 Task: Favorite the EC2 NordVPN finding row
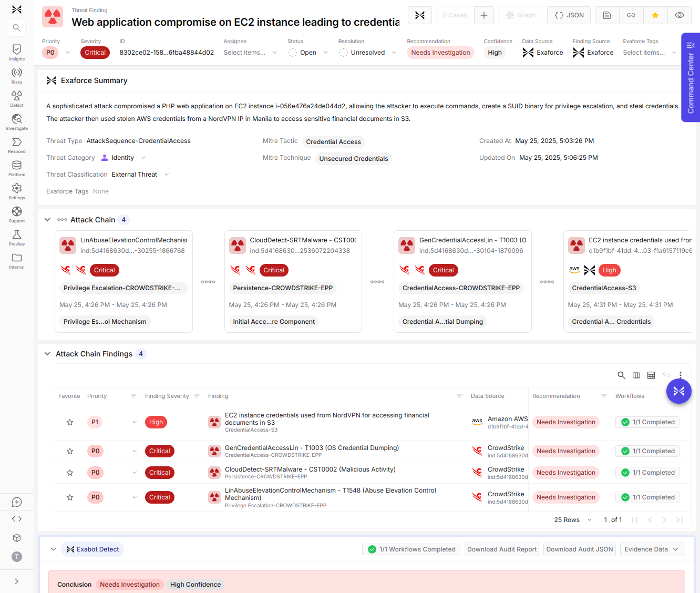[x=70, y=422]
